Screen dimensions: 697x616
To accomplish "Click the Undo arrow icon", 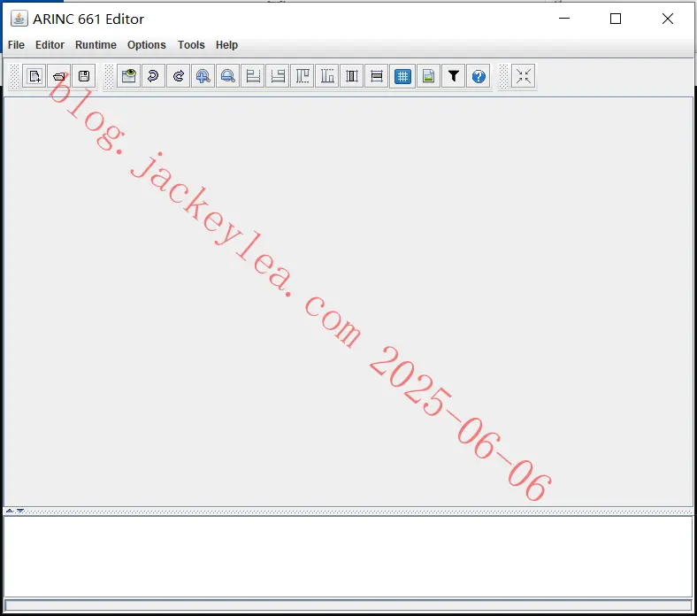I will click(153, 76).
